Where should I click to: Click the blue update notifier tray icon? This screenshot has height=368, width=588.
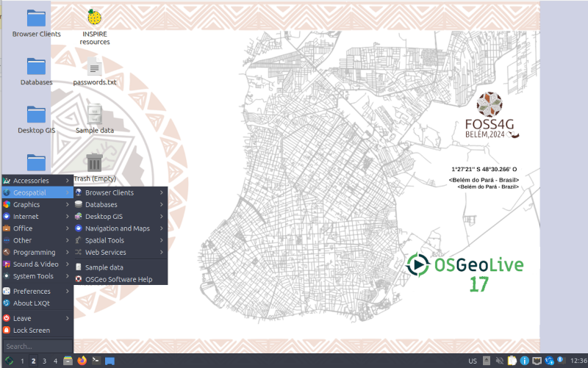(550, 361)
